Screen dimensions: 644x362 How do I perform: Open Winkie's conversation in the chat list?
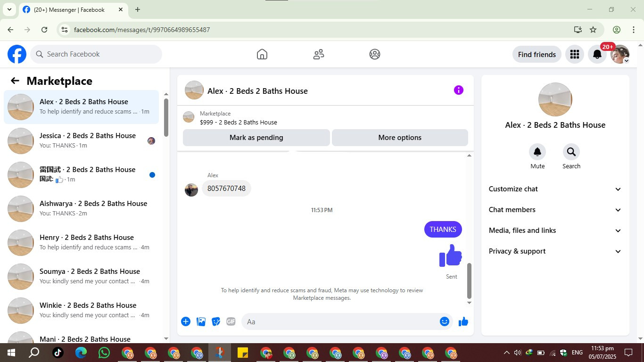[81, 311]
